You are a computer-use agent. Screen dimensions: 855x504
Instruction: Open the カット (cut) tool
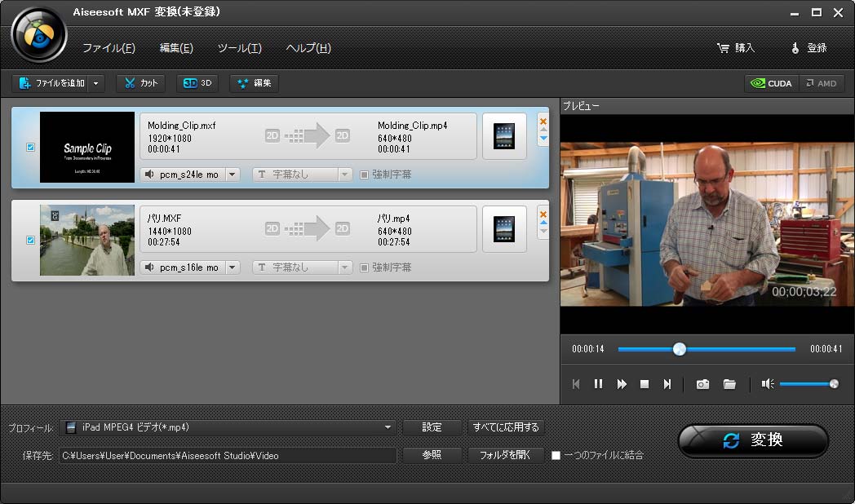141,83
